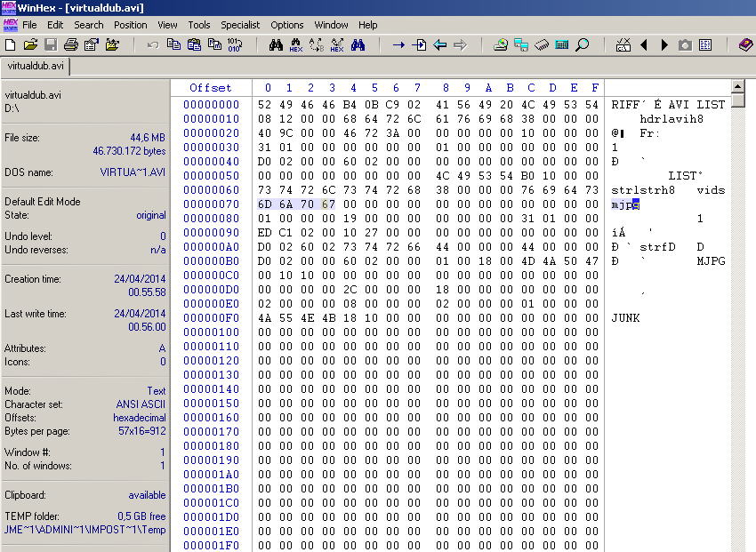Click the Go To Offset arrow icon

(x=398, y=45)
